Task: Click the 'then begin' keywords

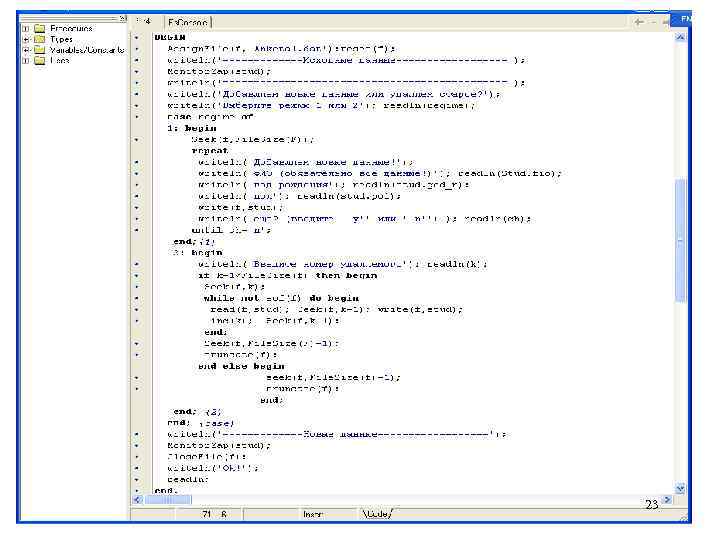Action: coord(346,276)
